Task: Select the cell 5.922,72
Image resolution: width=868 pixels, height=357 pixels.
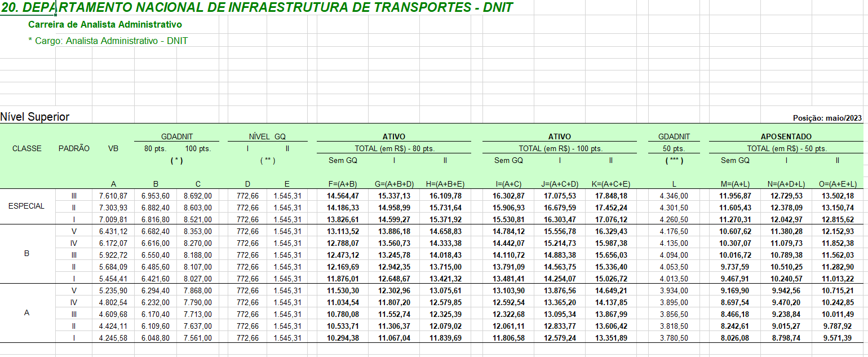Action: (x=113, y=255)
